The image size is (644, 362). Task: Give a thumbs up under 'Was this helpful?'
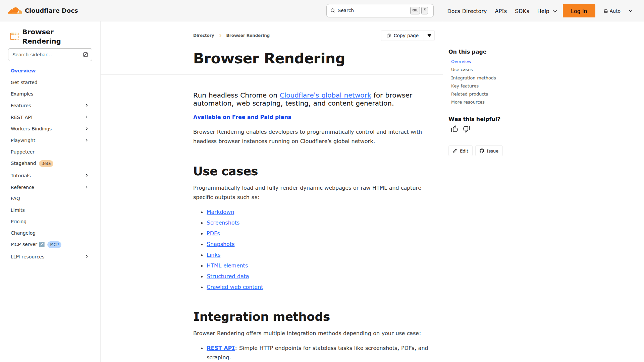point(454,129)
